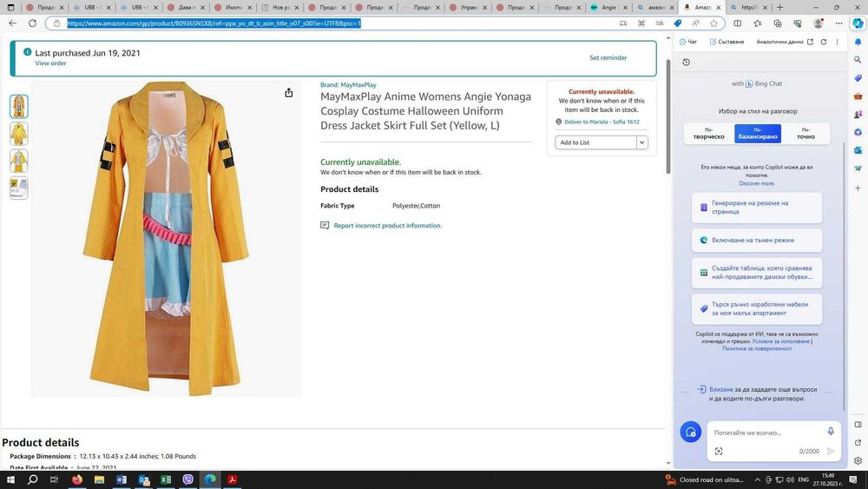Open Word from the taskbar
The width and height of the screenshot is (868, 489).
[122, 479]
